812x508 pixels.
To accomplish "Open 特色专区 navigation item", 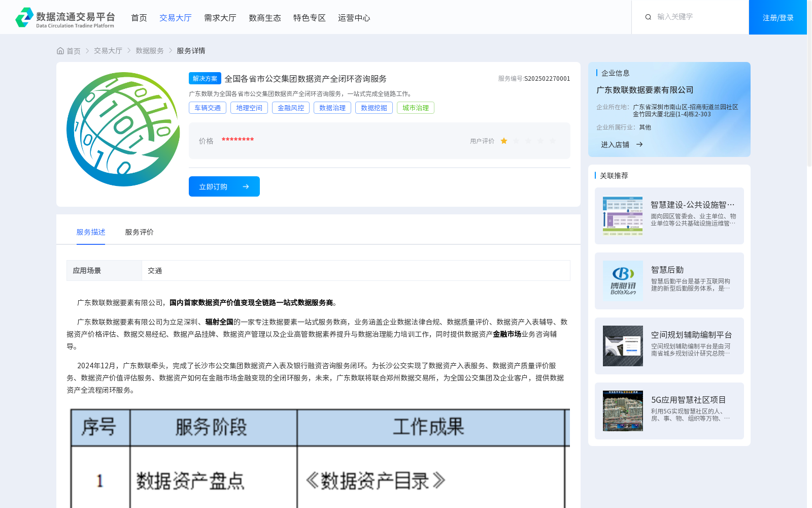I will click(310, 18).
